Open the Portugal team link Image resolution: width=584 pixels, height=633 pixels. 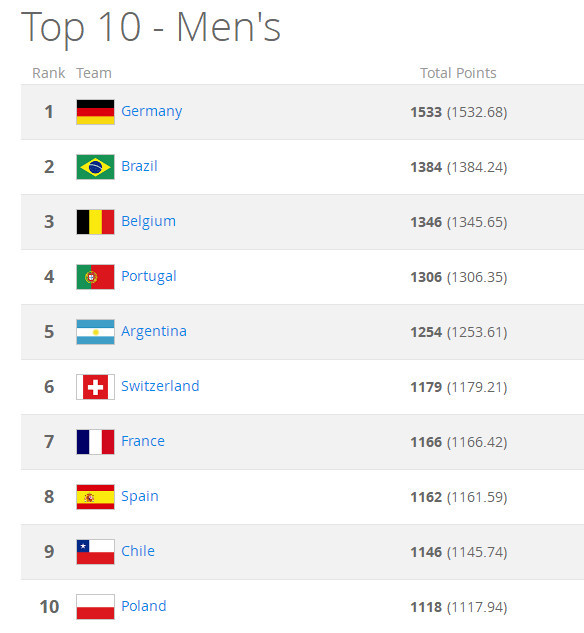tap(149, 277)
